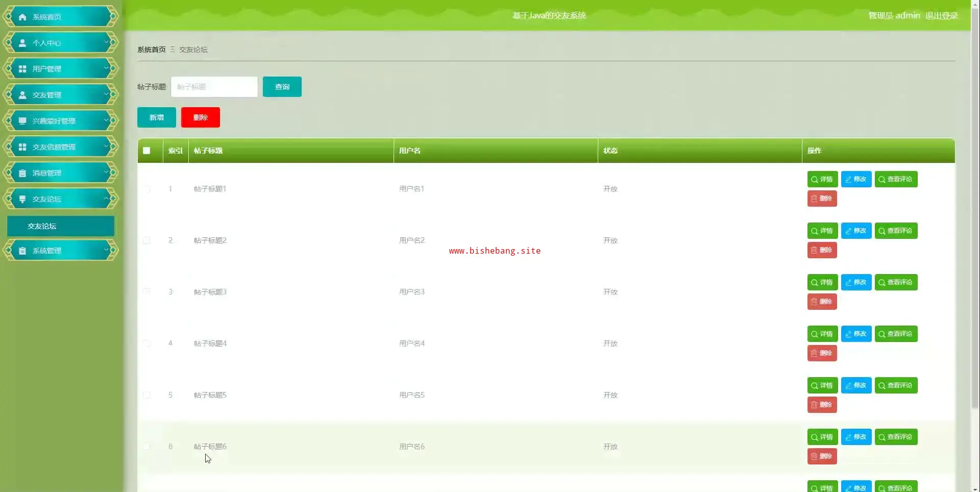The image size is (980, 492).
Task: Expand the 消息管理 menu chevron
Action: (x=107, y=173)
